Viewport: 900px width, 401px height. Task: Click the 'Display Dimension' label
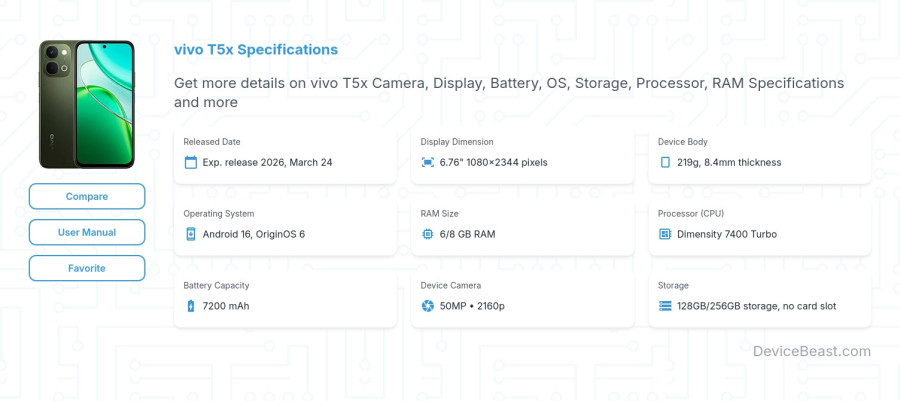click(x=457, y=142)
